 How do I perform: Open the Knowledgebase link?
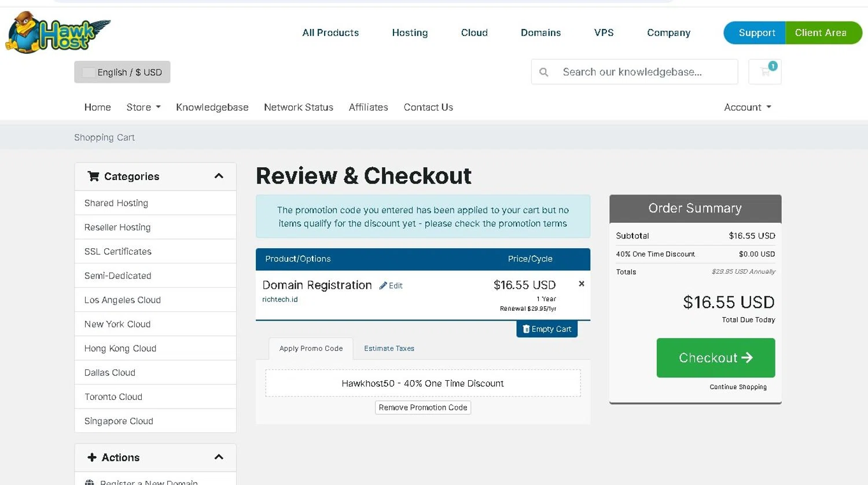212,107
